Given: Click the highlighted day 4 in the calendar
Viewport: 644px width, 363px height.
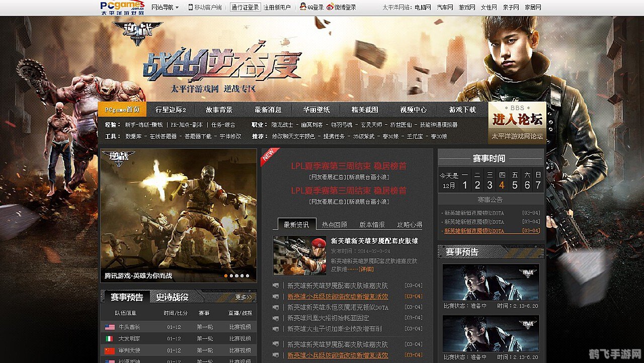Looking at the screenshot, I should tap(502, 185).
